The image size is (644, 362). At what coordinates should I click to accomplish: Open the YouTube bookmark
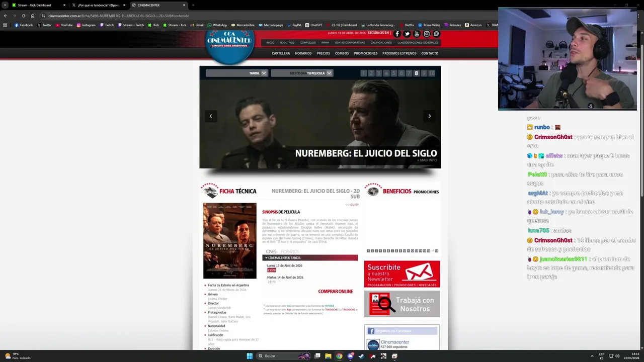click(64, 25)
